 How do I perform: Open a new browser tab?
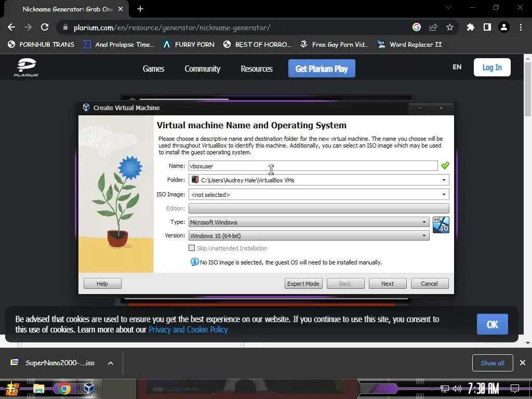(140, 9)
